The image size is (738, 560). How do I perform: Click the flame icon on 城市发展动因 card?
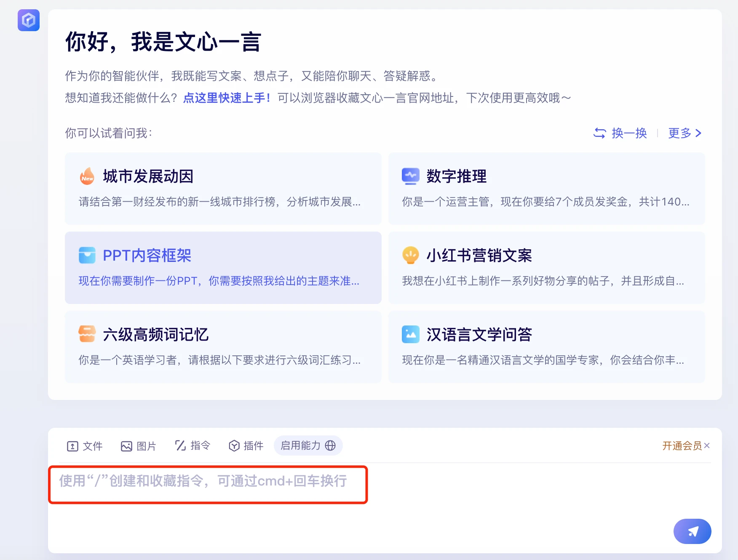pos(87,176)
